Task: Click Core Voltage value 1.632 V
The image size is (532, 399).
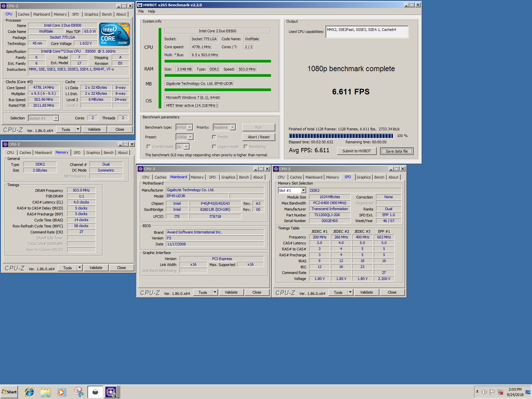Action: [x=85, y=43]
